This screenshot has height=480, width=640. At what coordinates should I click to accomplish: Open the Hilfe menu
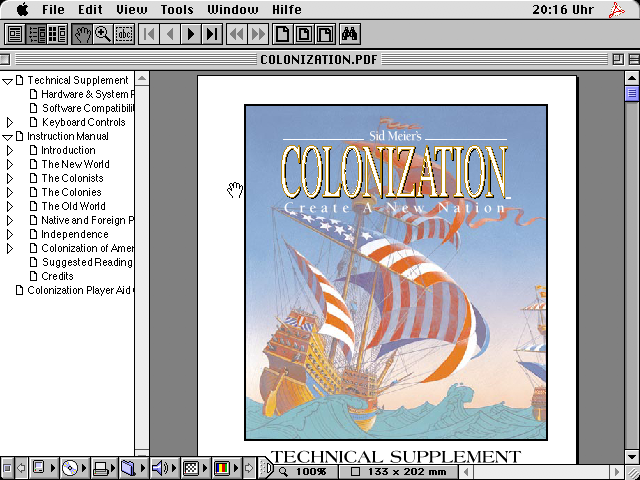[287, 9]
